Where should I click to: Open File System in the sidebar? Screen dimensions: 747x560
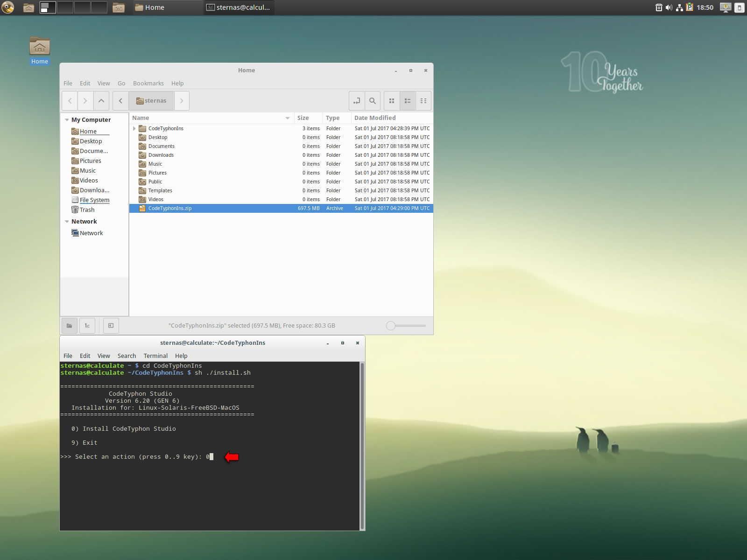[91, 200]
